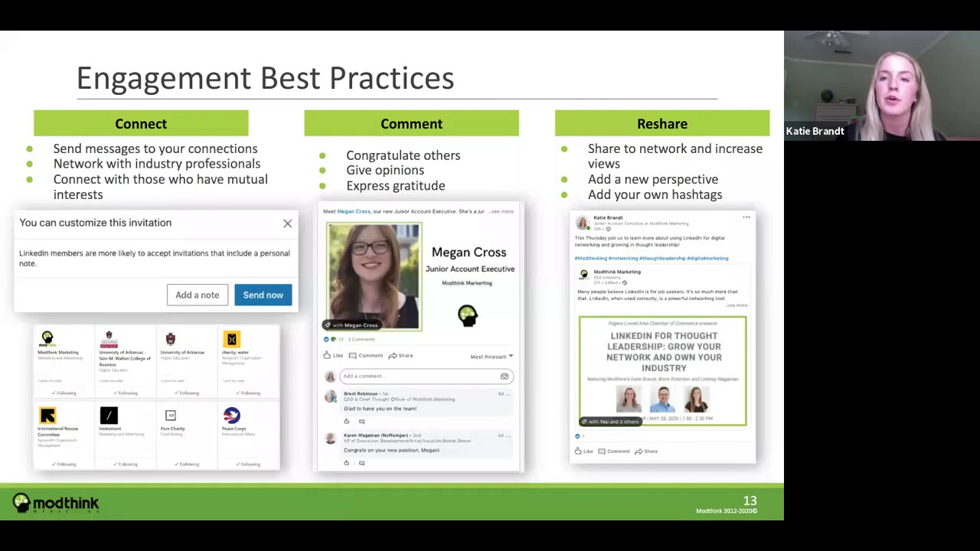Toggle Following under Sam M. Walton College card
The width and height of the screenshot is (980, 551).
[125, 393]
